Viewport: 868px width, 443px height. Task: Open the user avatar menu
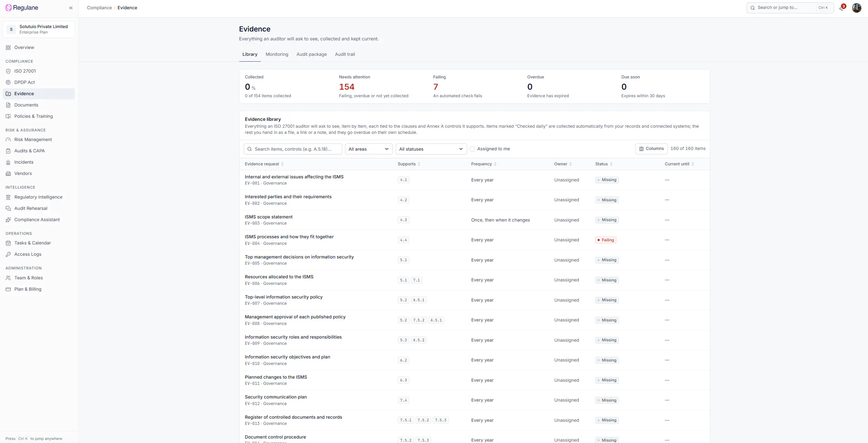tap(856, 8)
